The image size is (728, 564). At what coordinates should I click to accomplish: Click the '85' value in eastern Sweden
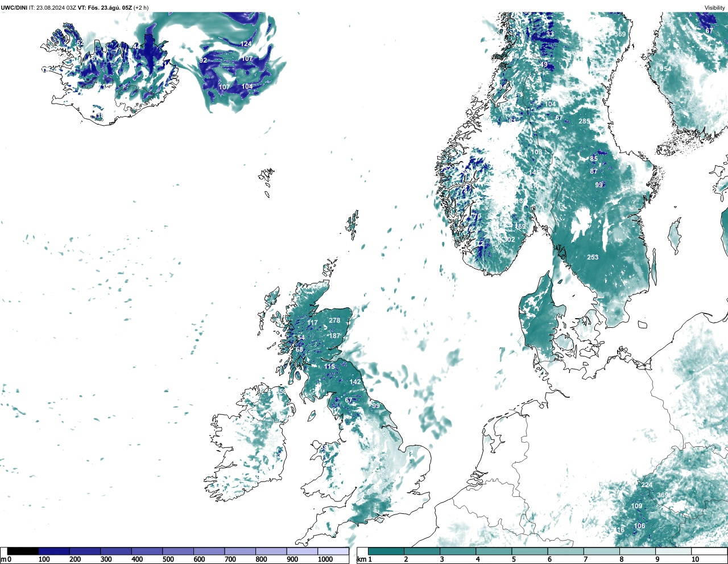click(x=594, y=159)
